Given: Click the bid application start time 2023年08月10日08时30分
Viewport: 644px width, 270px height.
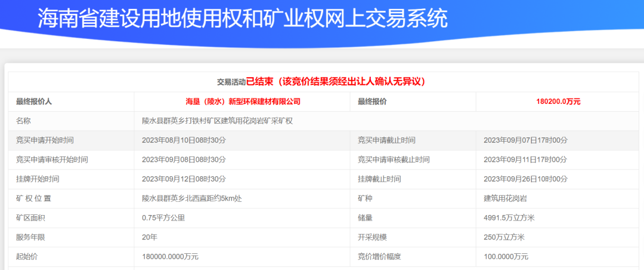Looking at the screenshot, I should [184, 140].
